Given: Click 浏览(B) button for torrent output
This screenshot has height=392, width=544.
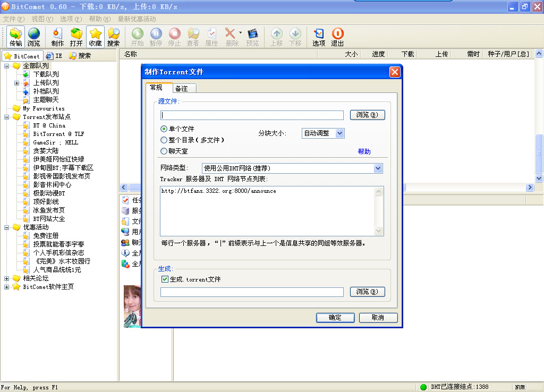Looking at the screenshot, I should 368,292.
